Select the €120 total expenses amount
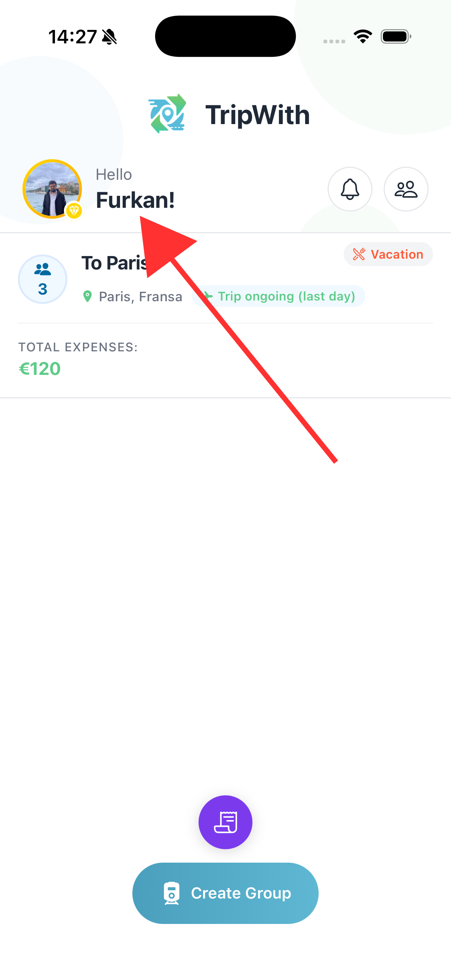Viewport: 451px width, 980px height. (40, 369)
